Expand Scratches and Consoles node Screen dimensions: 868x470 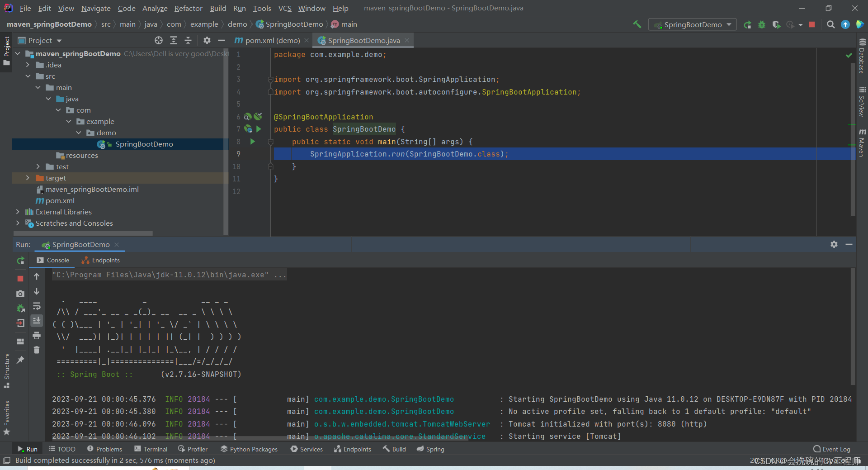coord(18,223)
